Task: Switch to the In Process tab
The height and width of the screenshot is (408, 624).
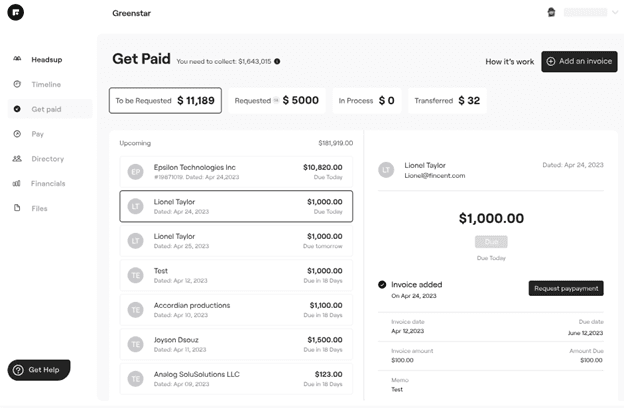Action: [x=367, y=101]
